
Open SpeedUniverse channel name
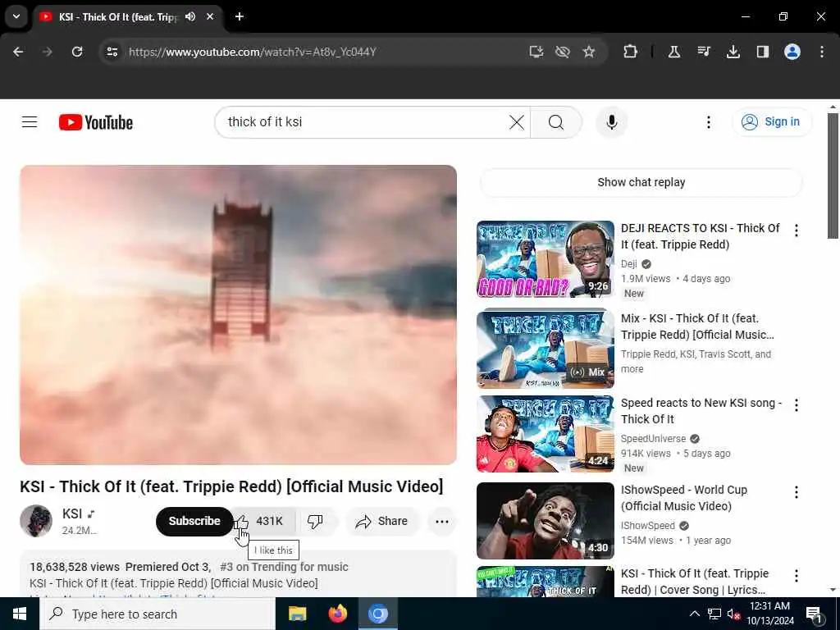tap(653, 438)
